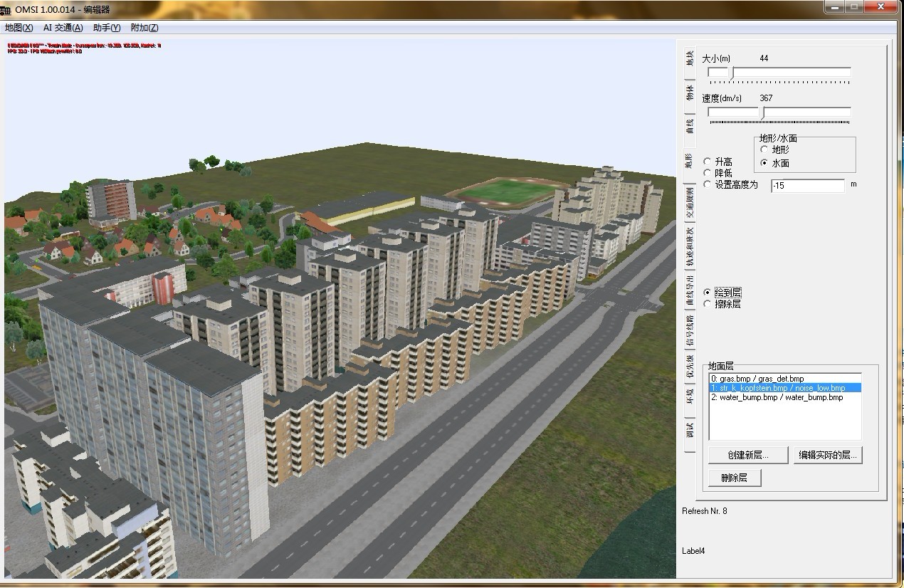Click the 删除层 button
This screenshot has height=588, width=904.
pyautogui.click(x=735, y=478)
